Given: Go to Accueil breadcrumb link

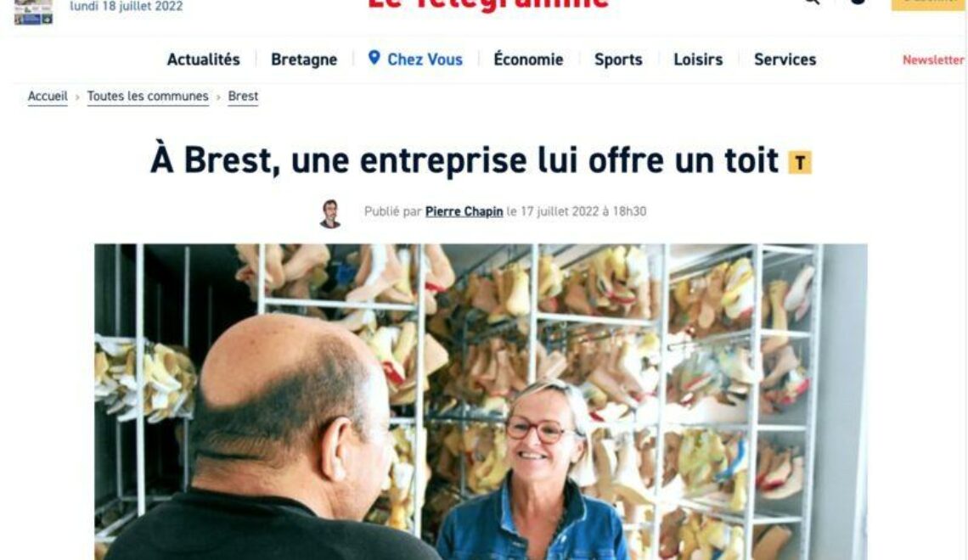Looking at the screenshot, I should click(48, 97).
